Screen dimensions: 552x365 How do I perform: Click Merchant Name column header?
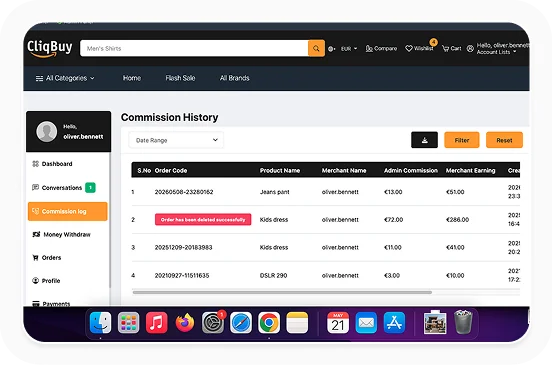click(344, 170)
